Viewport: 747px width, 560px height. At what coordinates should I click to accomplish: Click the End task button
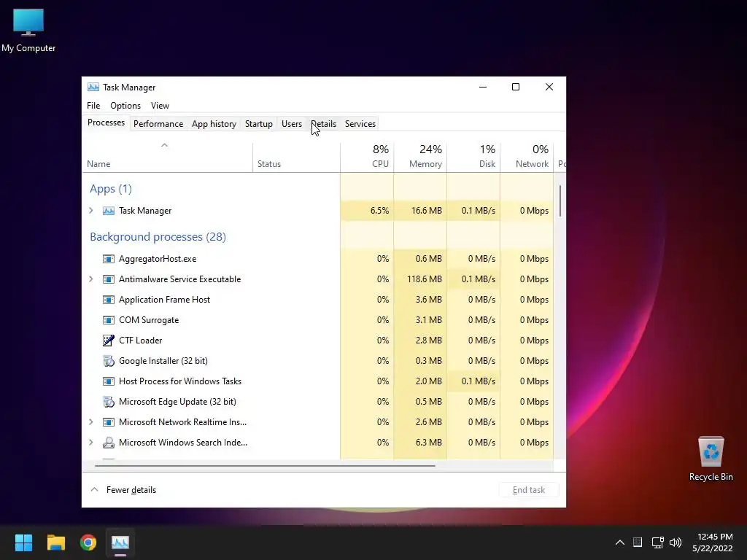coord(529,490)
